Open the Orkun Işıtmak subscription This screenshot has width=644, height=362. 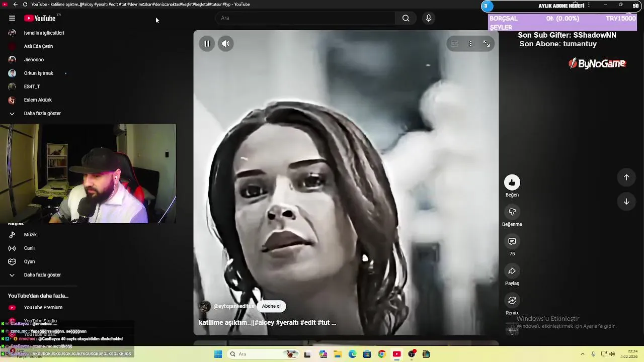tap(38, 73)
